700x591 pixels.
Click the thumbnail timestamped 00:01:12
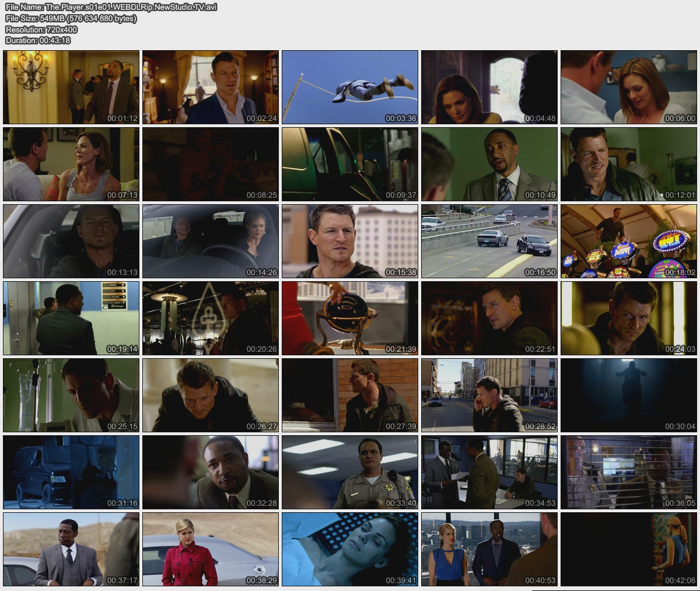click(x=71, y=87)
